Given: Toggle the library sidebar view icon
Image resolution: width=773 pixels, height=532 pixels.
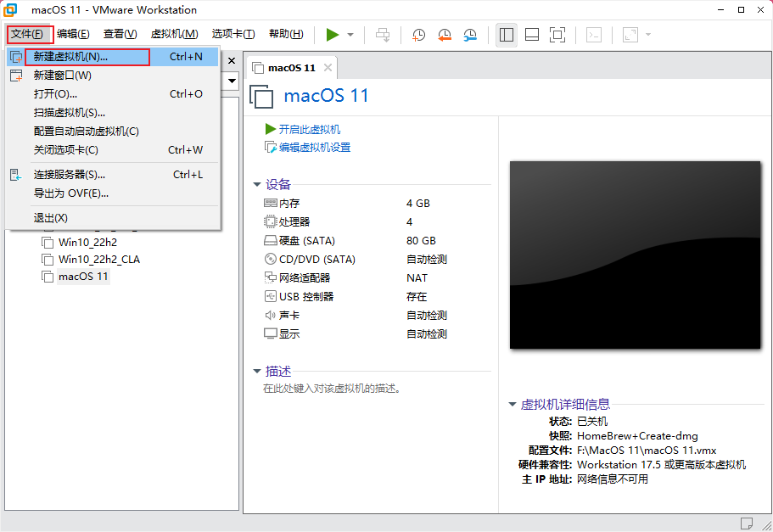Looking at the screenshot, I should 507,35.
